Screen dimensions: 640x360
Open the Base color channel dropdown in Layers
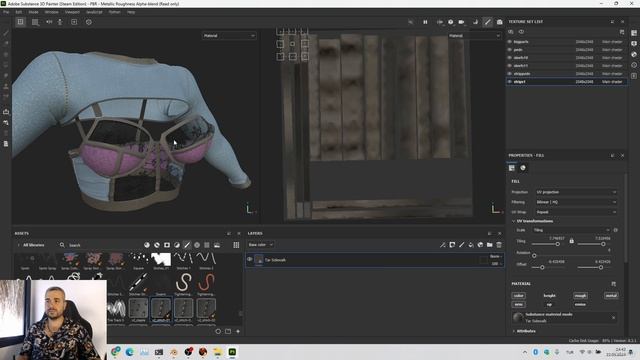click(x=260, y=245)
